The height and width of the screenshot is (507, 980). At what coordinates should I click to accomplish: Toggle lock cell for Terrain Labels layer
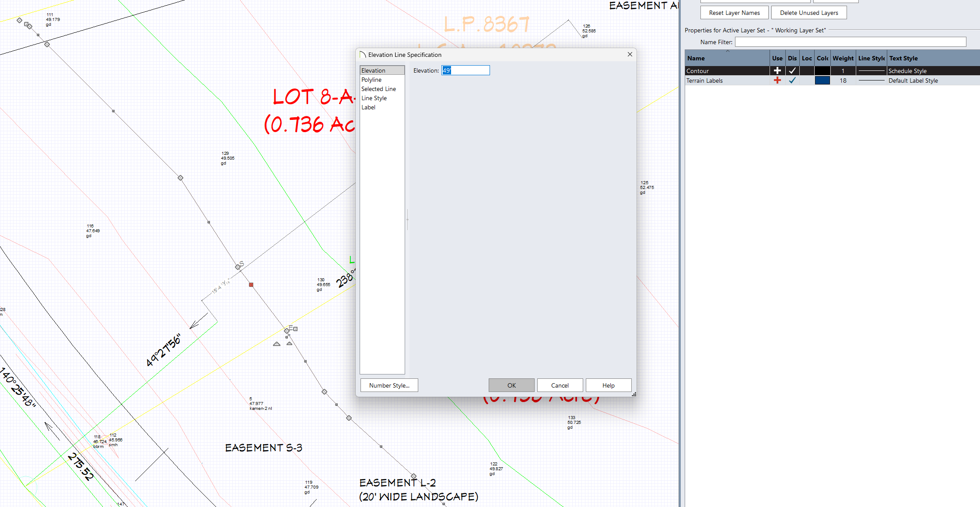point(807,80)
